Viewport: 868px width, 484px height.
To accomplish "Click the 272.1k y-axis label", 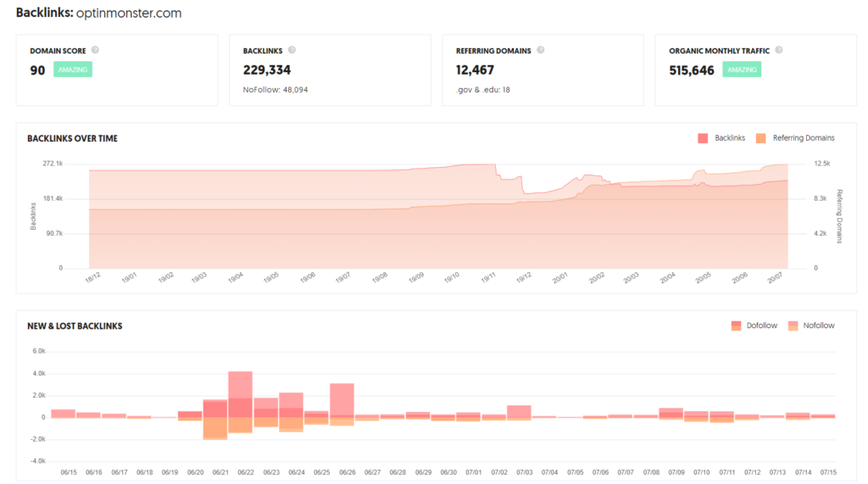I will [53, 164].
